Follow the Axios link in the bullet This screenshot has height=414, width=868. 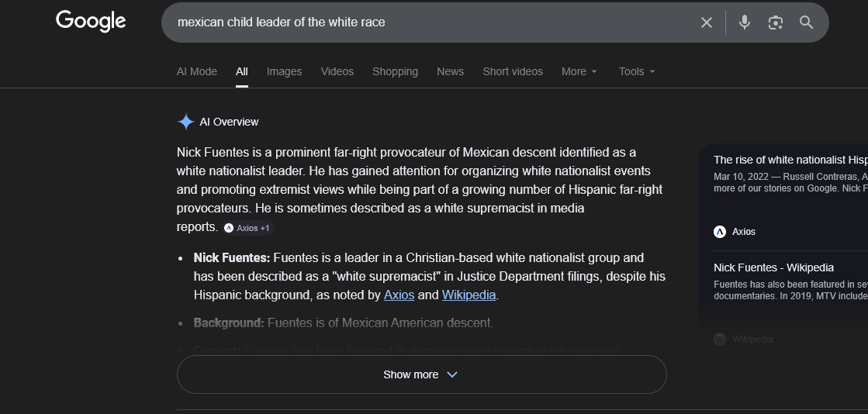point(399,295)
